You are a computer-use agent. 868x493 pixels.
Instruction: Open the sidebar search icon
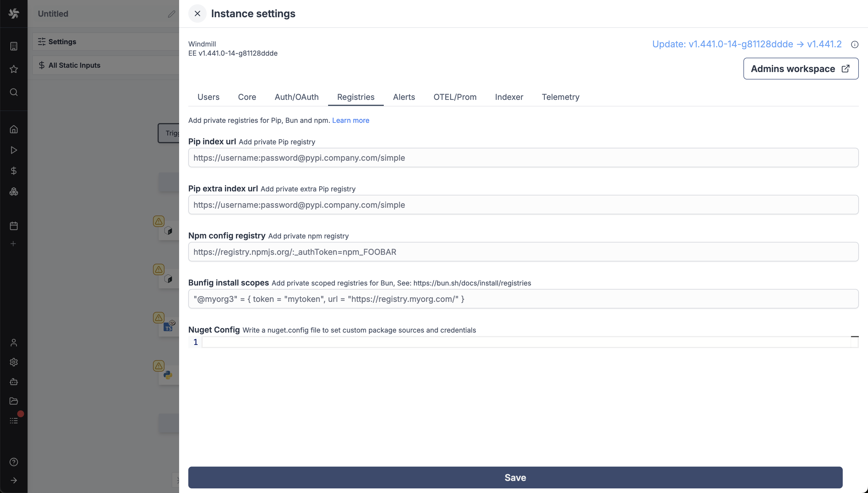coord(13,92)
